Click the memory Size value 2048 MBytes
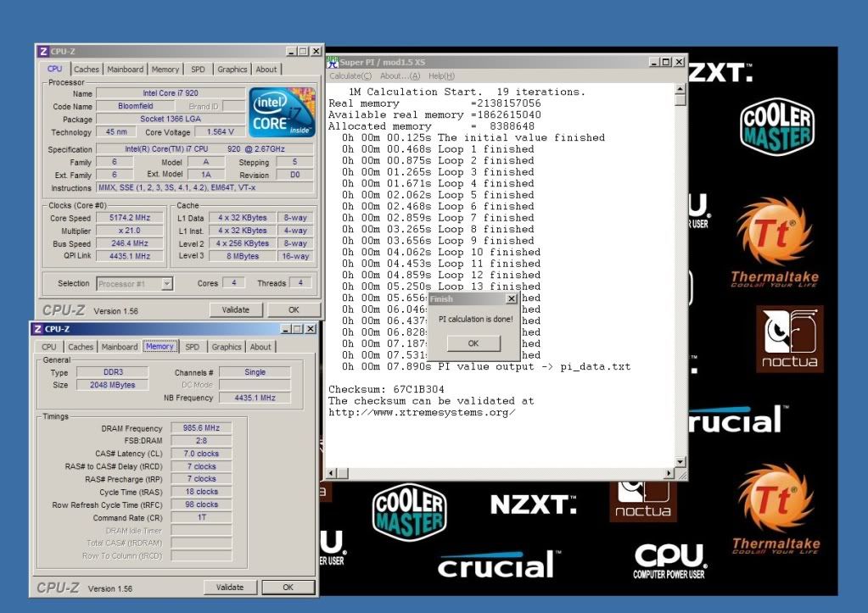 point(113,385)
